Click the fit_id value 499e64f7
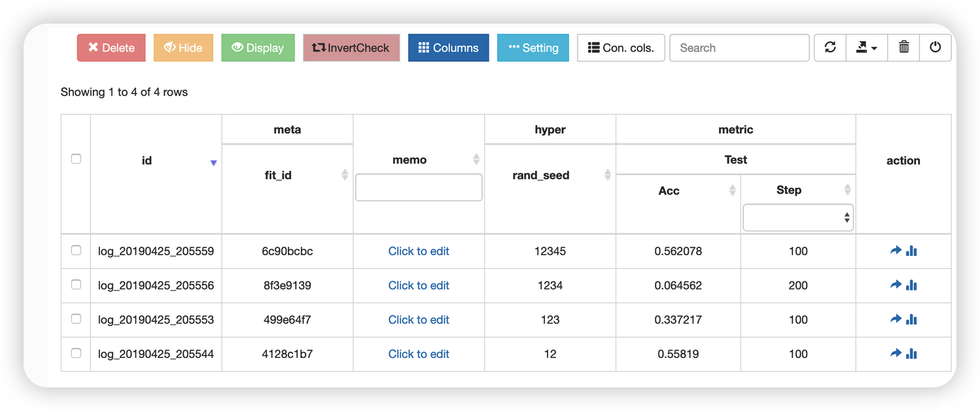This screenshot has width=980, height=411. [287, 320]
